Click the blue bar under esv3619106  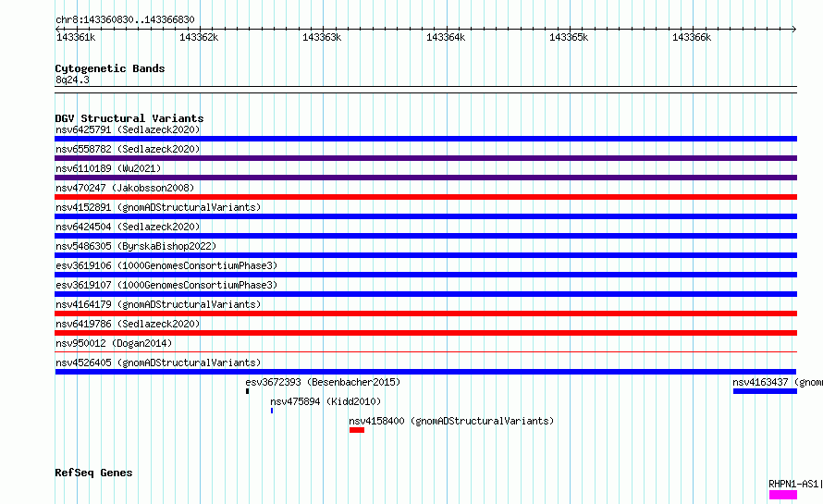pyautogui.click(x=425, y=275)
